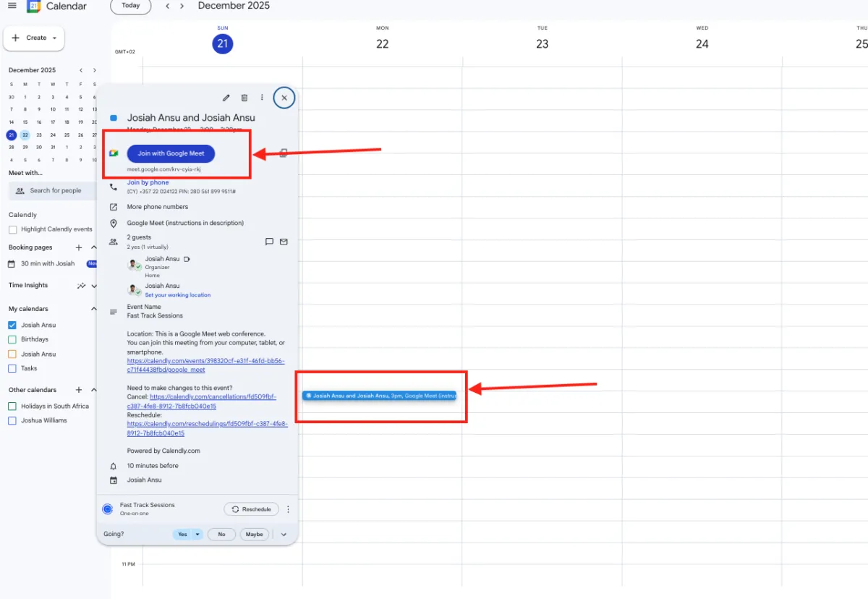
Task: Expand Going options chevron
Action: click(x=284, y=535)
